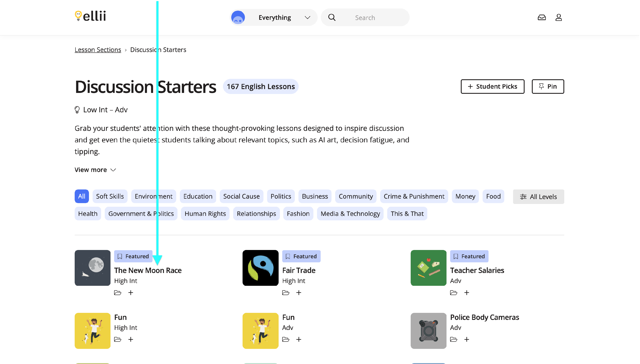Filter lessons by Crime & Punishment

pyautogui.click(x=414, y=196)
